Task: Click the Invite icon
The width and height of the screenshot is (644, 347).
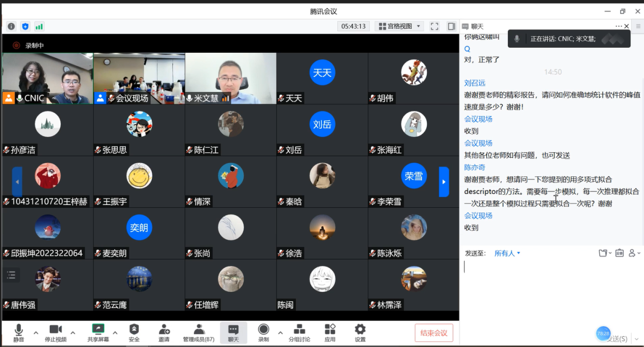Action: (164, 333)
